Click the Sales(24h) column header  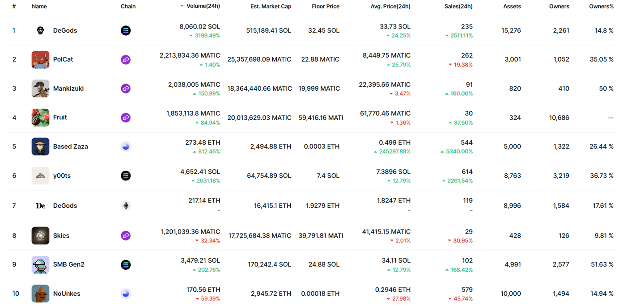click(x=458, y=6)
